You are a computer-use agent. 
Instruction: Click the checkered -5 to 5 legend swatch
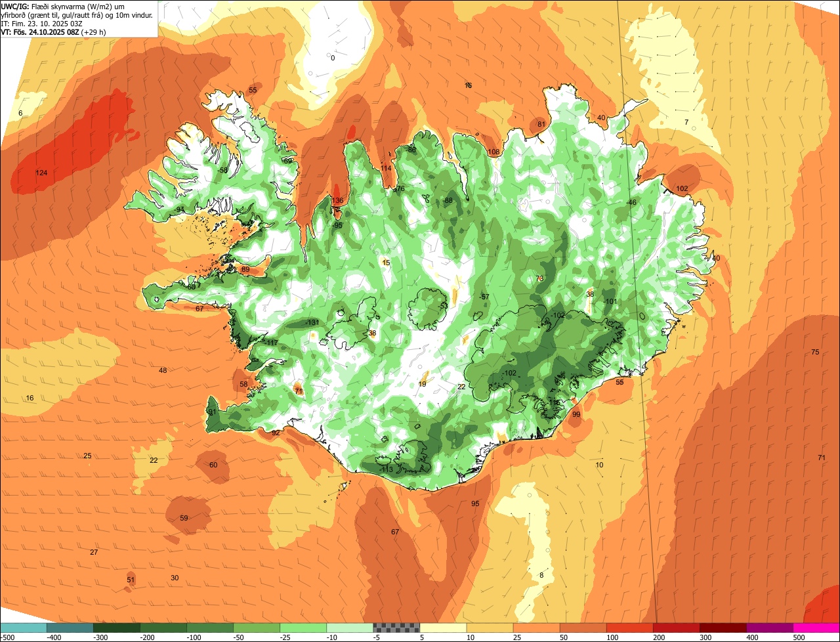pyautogui.click(x=396, y=628)
